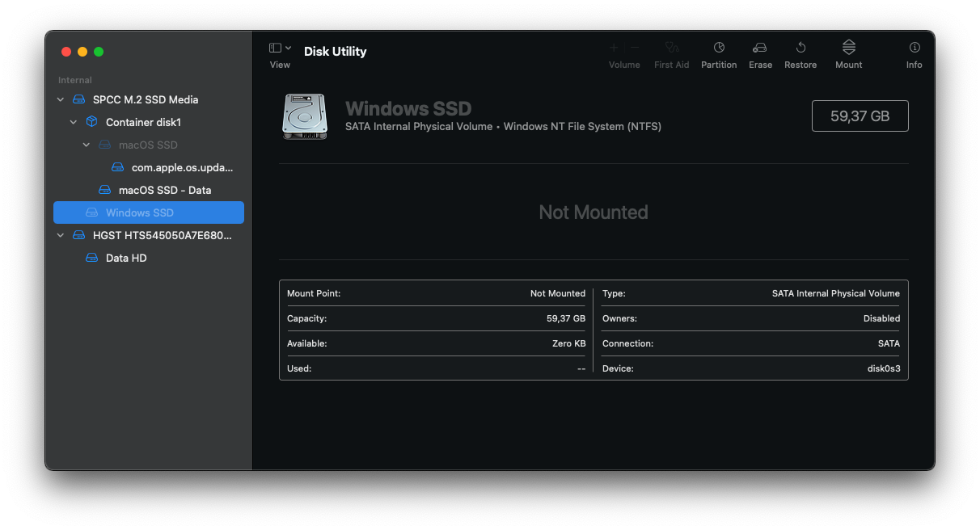Click the Available value Zero KB
The width and height of the screenshot is (980, 530).
(569, 343)
